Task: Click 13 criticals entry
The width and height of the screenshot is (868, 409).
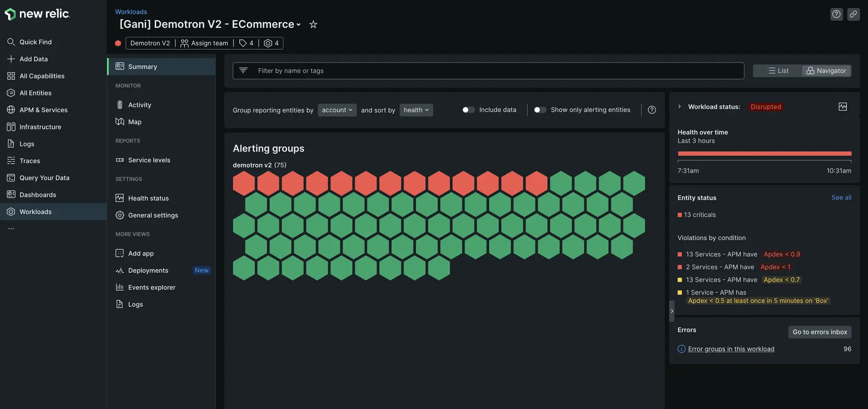Action: (697, 215)
